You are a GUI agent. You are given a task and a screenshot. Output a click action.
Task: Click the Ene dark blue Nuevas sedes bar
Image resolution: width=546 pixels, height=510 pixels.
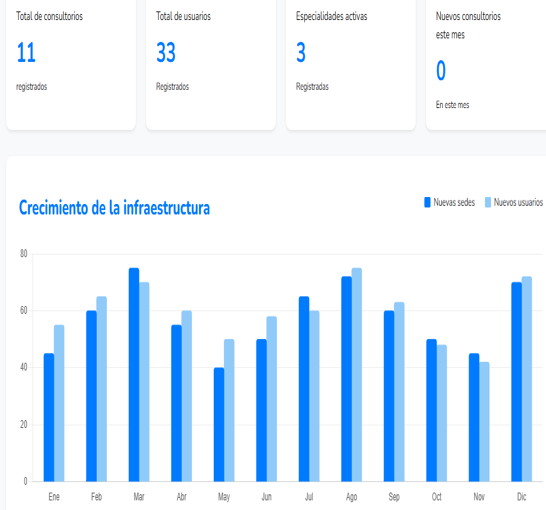point(49,417)
